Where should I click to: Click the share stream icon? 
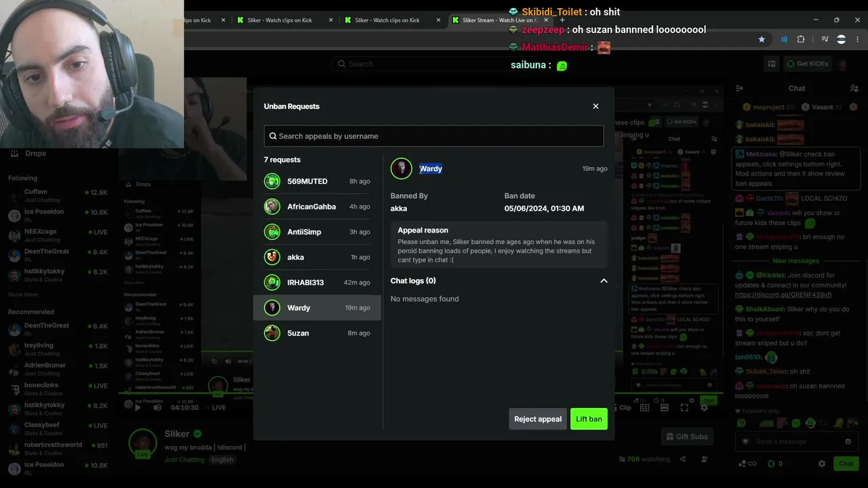[683, 460]
